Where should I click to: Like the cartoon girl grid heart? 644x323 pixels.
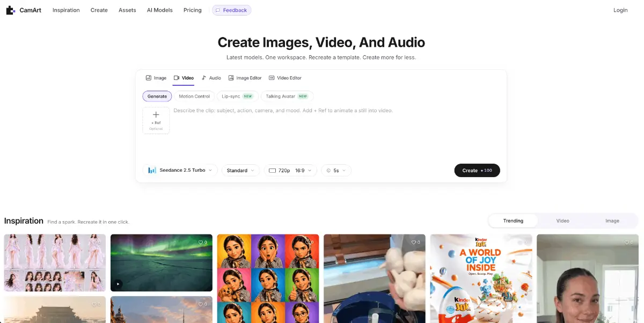[309, 243]
